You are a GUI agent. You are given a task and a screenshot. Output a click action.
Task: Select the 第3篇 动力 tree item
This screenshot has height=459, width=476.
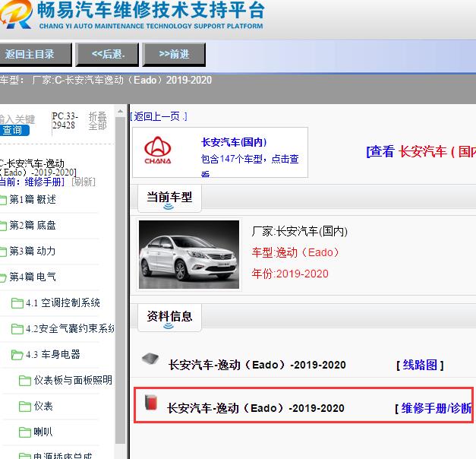(33, 251)
